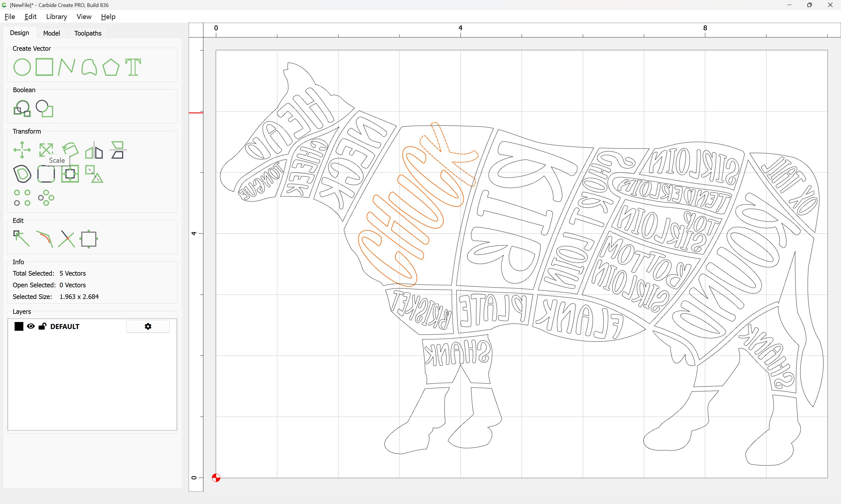The image size is (841, 504).
Task: Select the Node Edit tool
Action: tap(21, 238)
